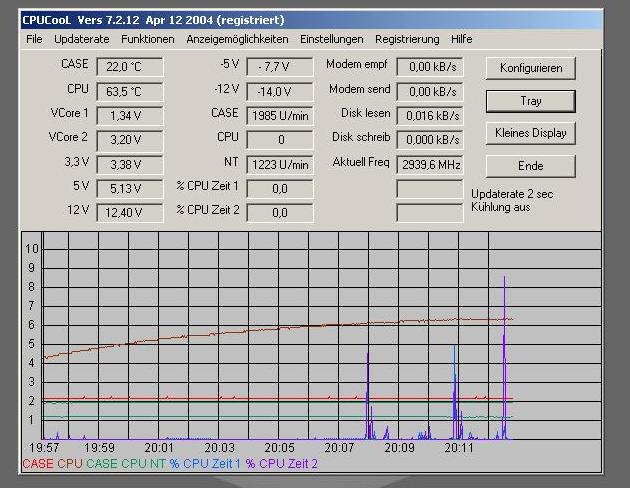
Task: Click the blue % CPU Zeit 1 legend
Action: (205, 464)
